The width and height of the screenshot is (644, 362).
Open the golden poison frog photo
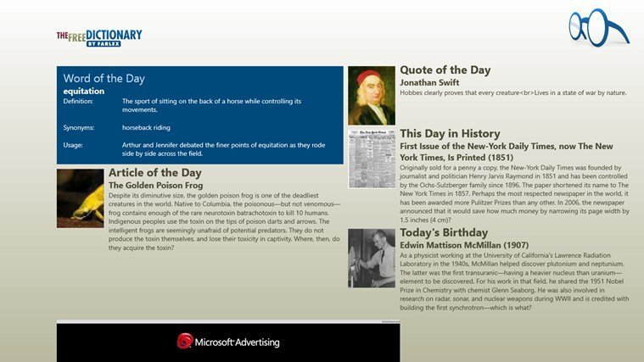80,198
